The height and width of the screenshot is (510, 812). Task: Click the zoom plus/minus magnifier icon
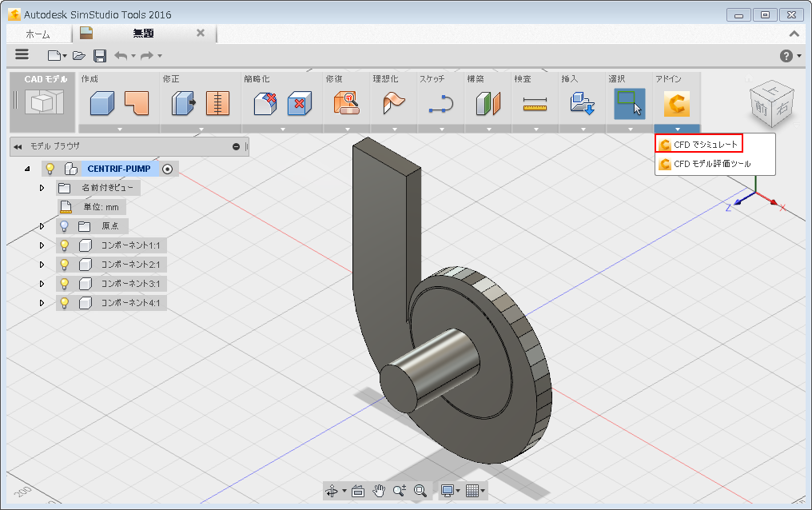tap(400, 490)
